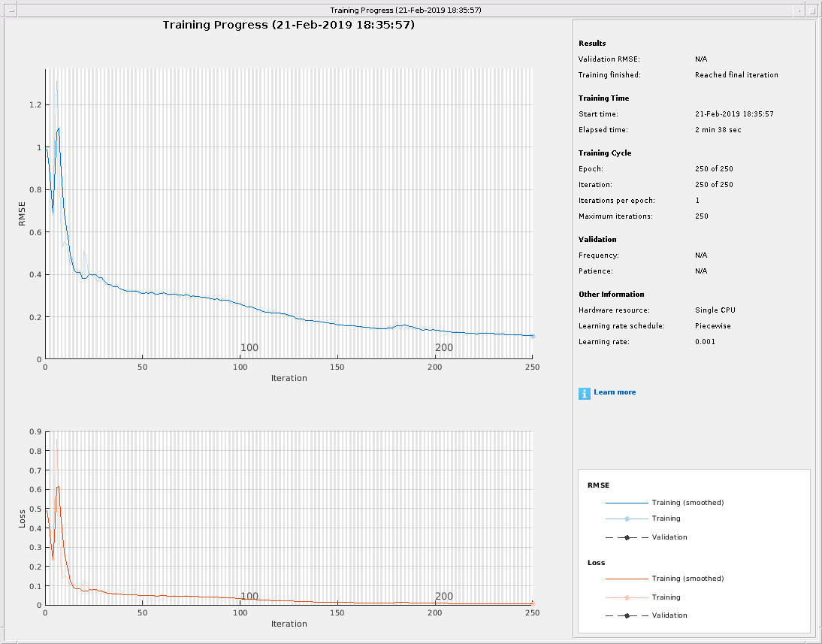Click the Frequency: label
822x644 pixels.
[x=599, y=255]
